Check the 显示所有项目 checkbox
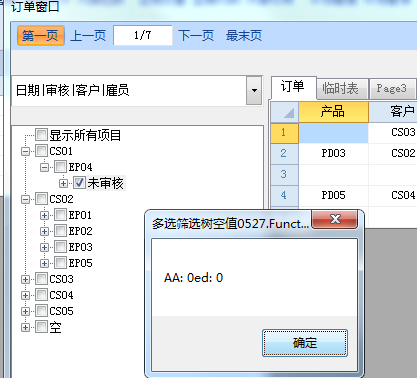Screen dimensions: 417x378 [41, 135]
